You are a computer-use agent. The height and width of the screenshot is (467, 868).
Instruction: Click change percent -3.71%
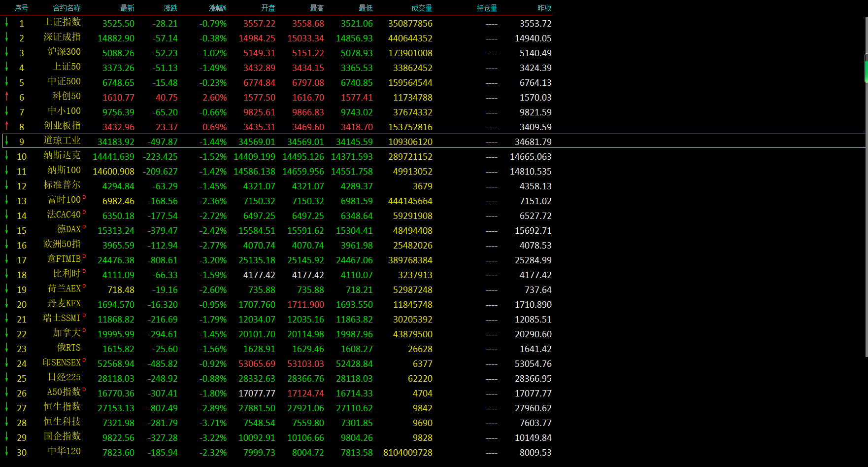pyautogui.click(x=213, y=423)
